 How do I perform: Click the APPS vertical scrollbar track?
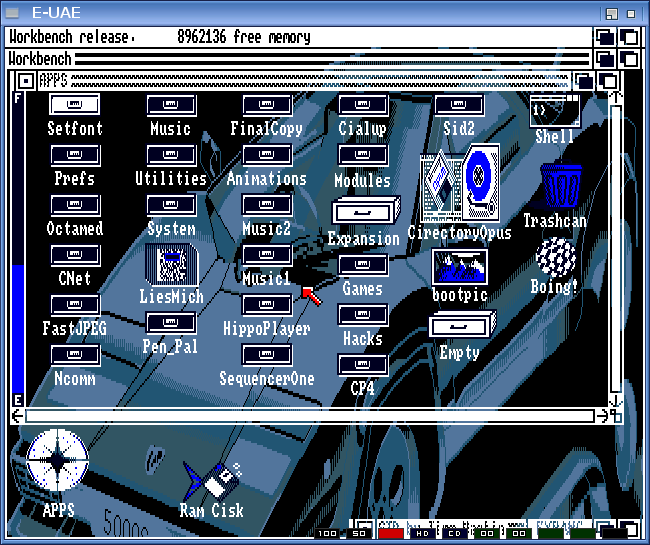[616, 249]
